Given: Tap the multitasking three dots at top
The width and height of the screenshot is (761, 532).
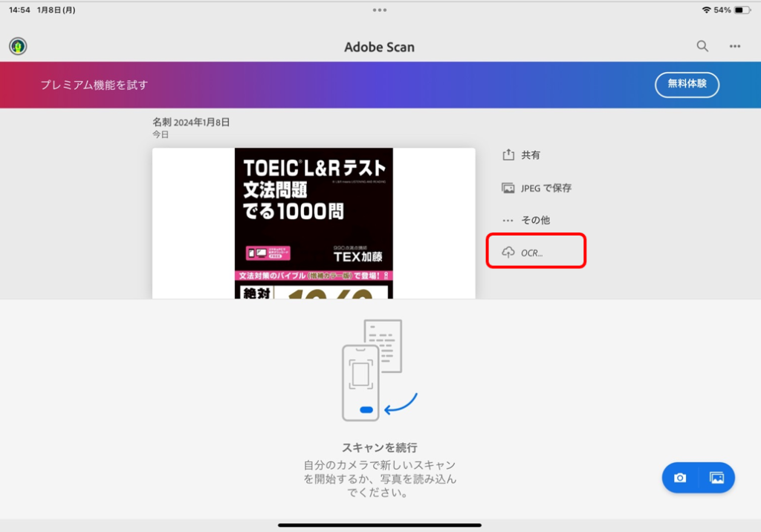Looking at the screenshot, I should (x=380, y=10).
